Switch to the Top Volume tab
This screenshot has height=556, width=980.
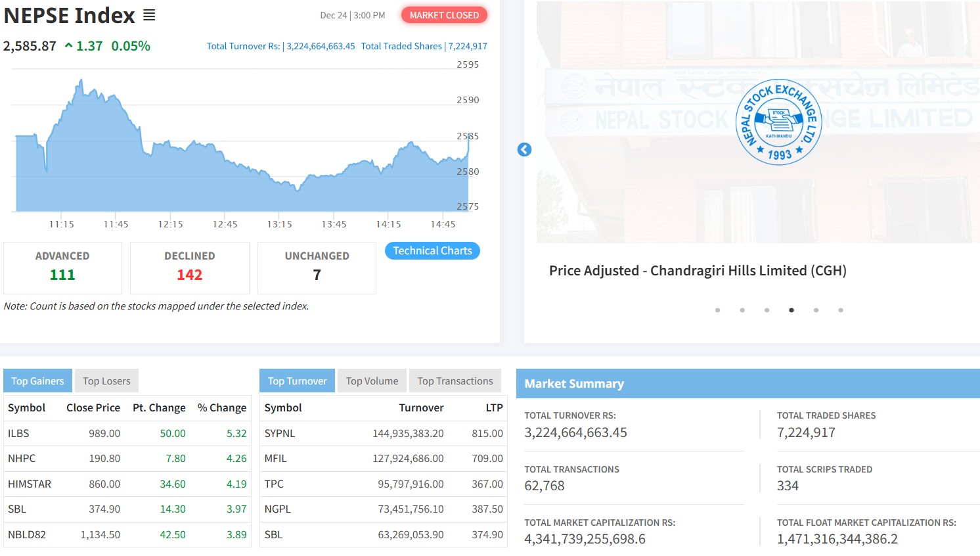click(x=372, y=381)
